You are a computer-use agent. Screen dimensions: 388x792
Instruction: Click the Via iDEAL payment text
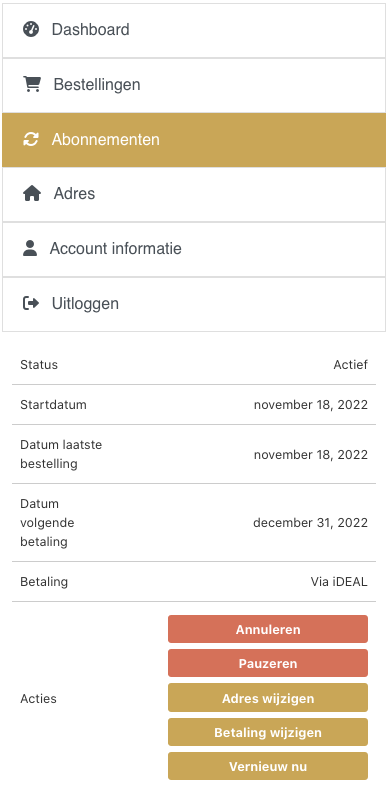339,581
